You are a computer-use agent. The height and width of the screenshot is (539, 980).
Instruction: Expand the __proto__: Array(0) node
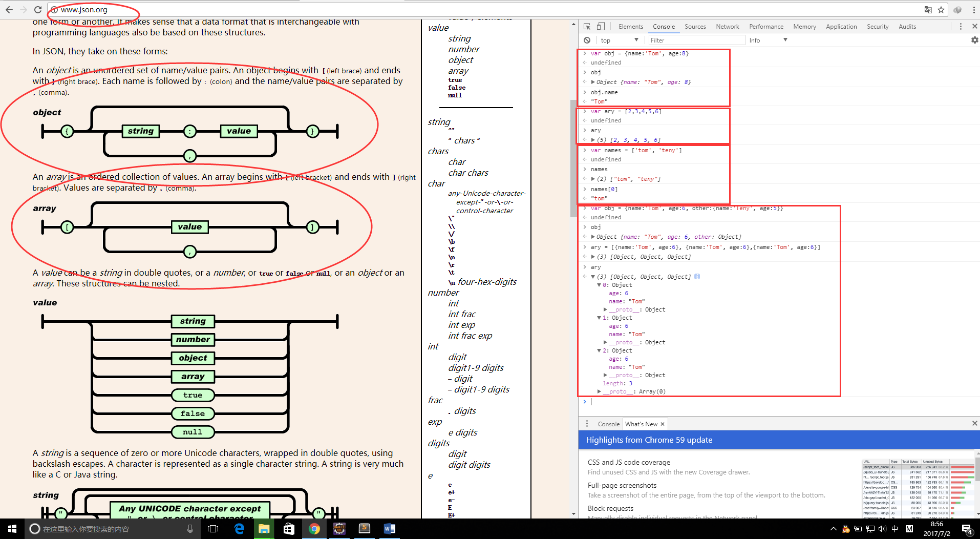point(599,391)
